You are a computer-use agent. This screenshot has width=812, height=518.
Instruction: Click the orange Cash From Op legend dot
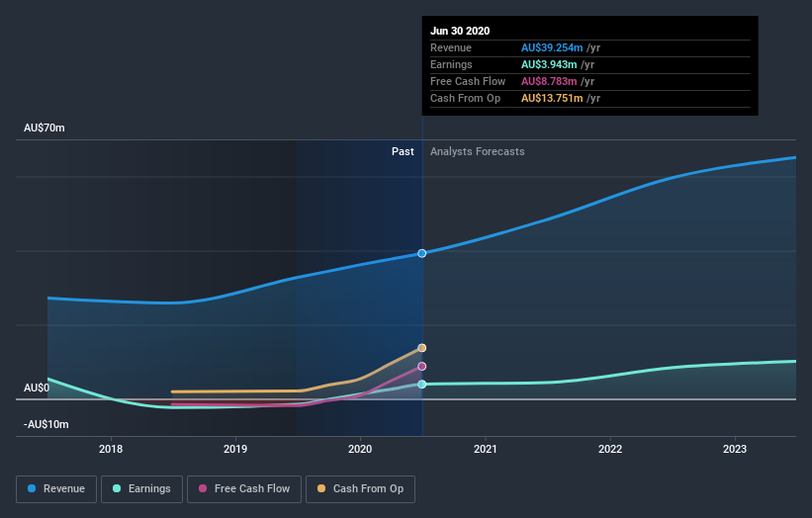[321, 488]
